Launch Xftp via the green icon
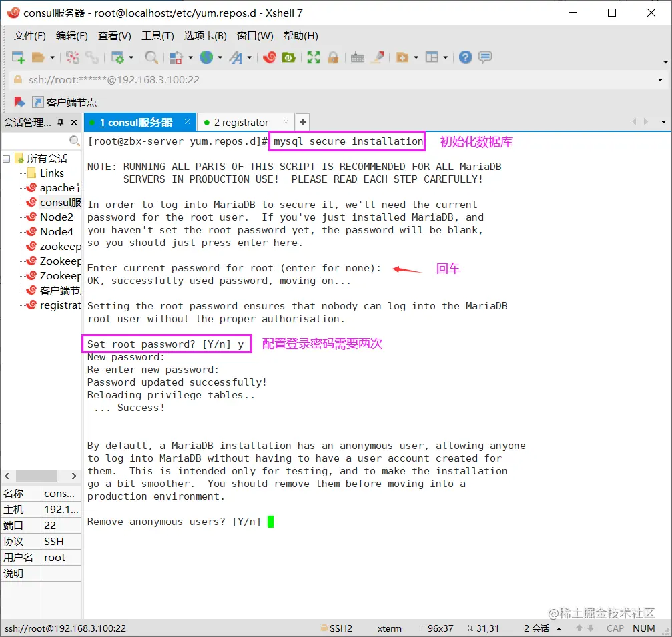Viewport: 672px width, 637px height. click(289, 57)
